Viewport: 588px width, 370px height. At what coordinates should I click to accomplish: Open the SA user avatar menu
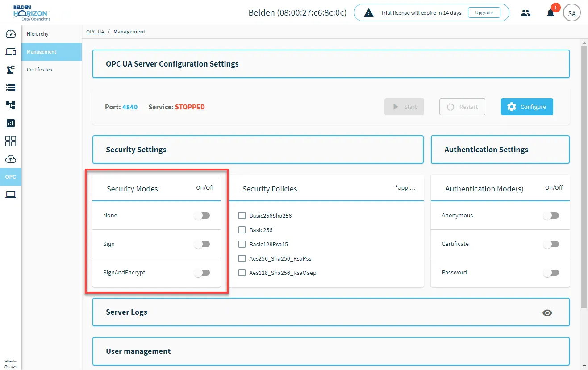coord(572,13)
